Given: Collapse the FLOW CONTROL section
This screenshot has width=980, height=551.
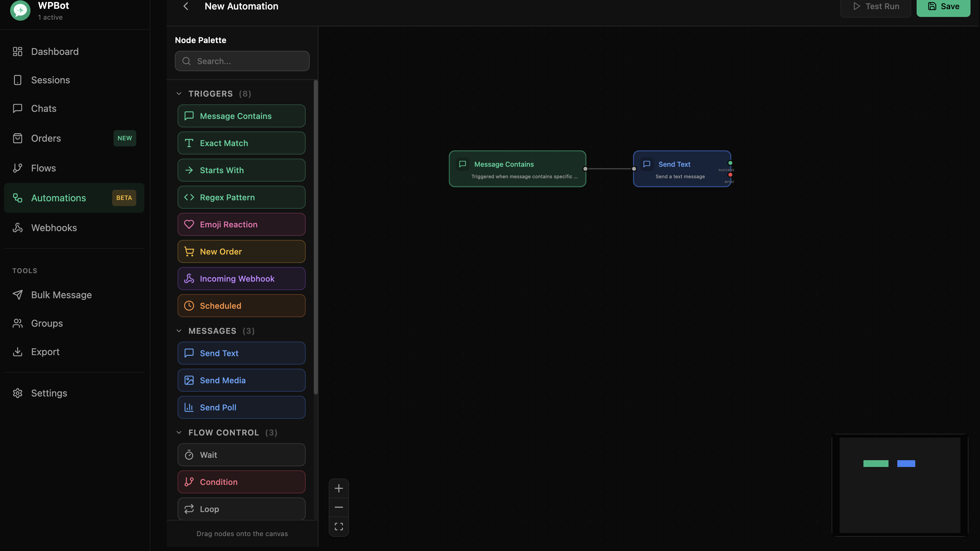Looking at the screenshot, I should [x=179, y=433].
